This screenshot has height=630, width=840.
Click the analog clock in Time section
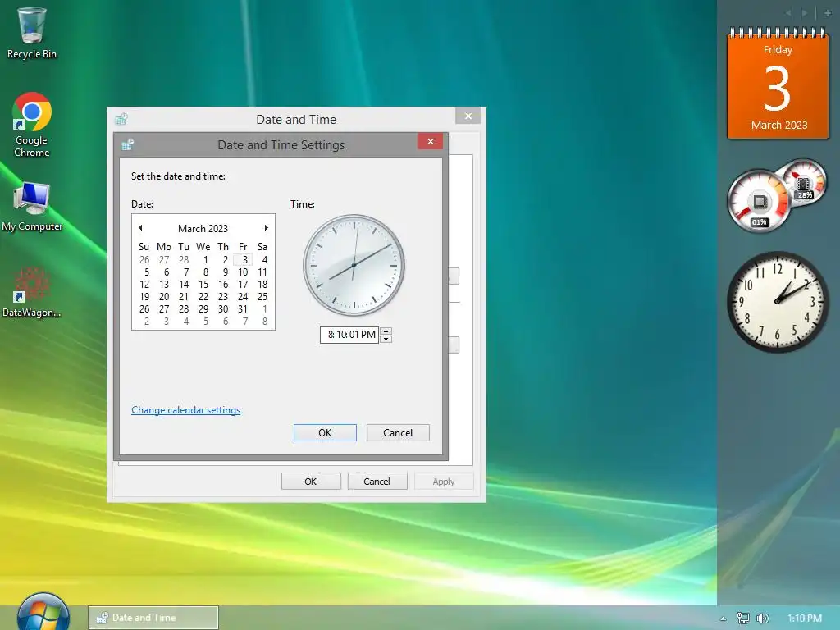click(354, 265)
